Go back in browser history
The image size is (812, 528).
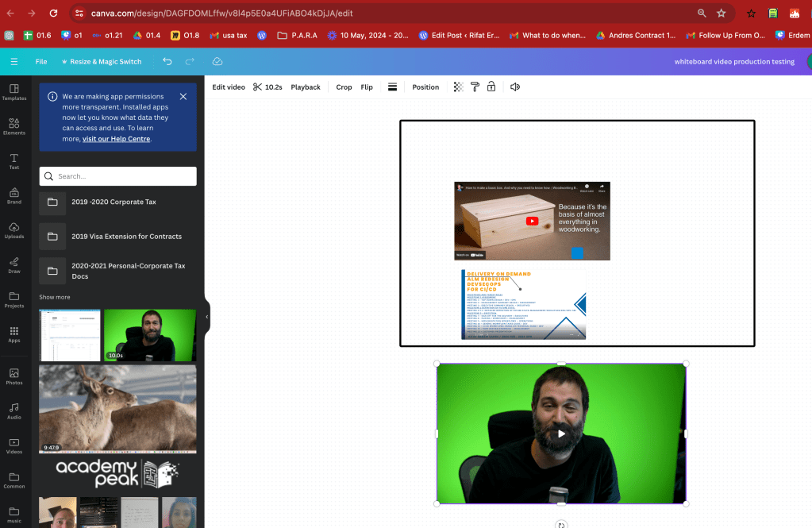(10, 13)
